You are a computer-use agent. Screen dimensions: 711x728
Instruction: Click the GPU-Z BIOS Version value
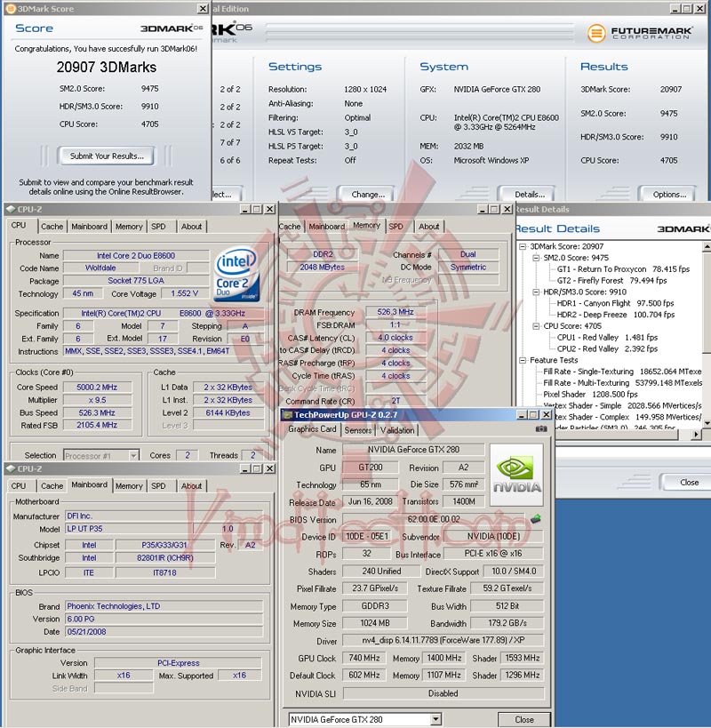[x=434, y=519]
